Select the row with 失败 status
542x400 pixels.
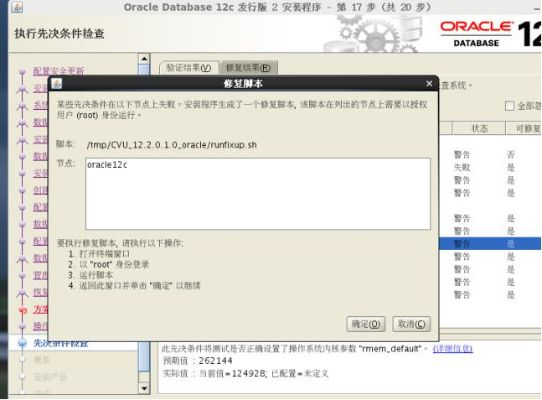tap(490, 168)
